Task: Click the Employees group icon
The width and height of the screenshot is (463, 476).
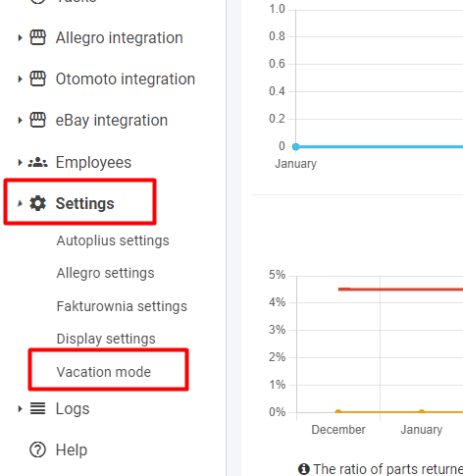Action: (x=38, y=162)
